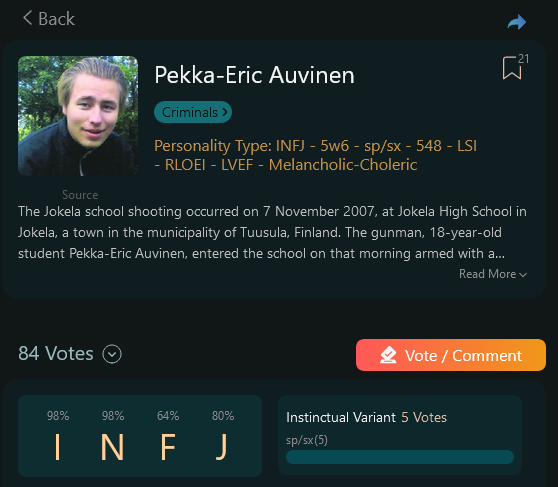The image size is (558, 487).
Task: Select the letter J at 80%
Action: tap(222, 447)
